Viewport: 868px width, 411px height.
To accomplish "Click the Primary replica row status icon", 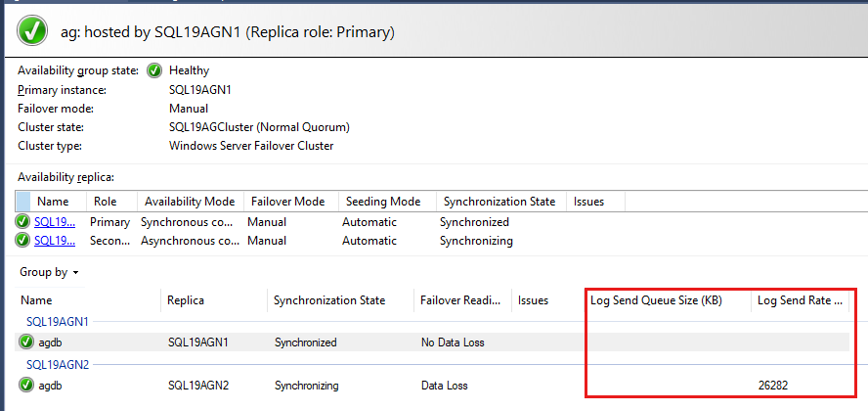I will [x=22, y=222].
